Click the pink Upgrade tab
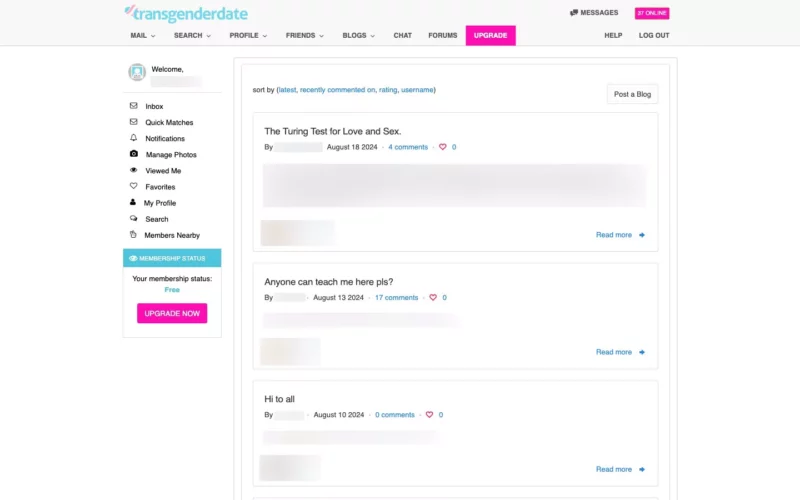 [490, 35]
